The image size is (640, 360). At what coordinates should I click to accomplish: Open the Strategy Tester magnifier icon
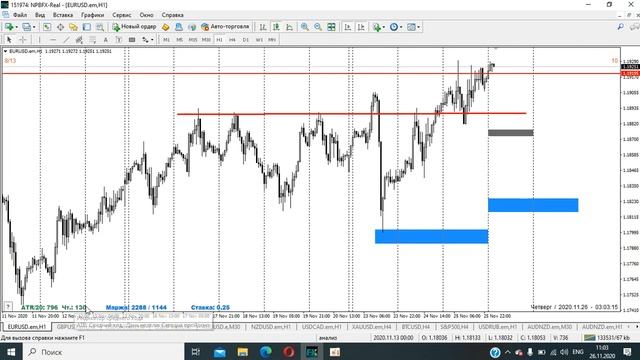100,27
